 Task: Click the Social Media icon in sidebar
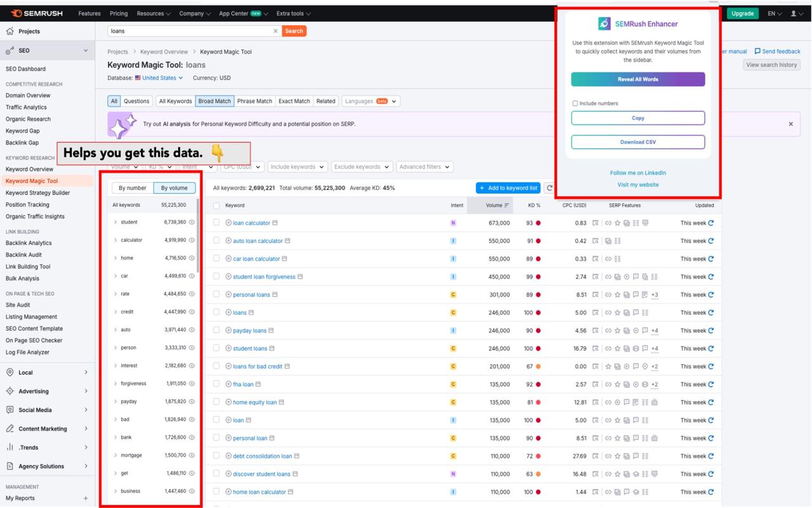tap(10, 410)
